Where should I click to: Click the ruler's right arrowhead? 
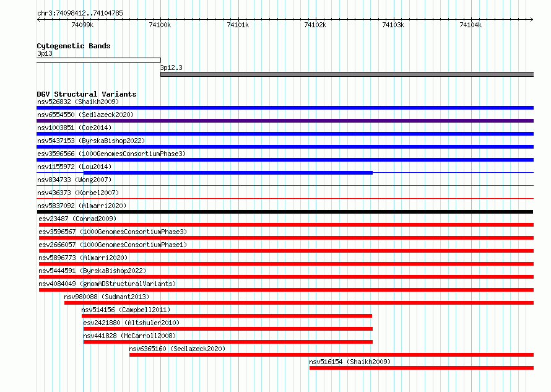[532, 19]
